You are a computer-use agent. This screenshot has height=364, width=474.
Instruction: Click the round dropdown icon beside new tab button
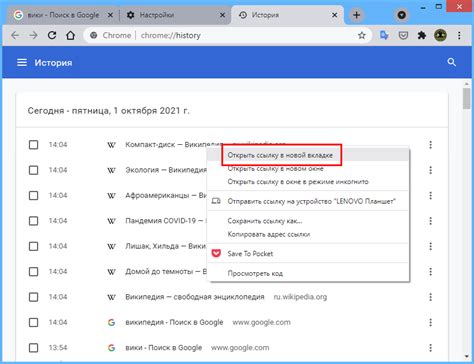402,15
